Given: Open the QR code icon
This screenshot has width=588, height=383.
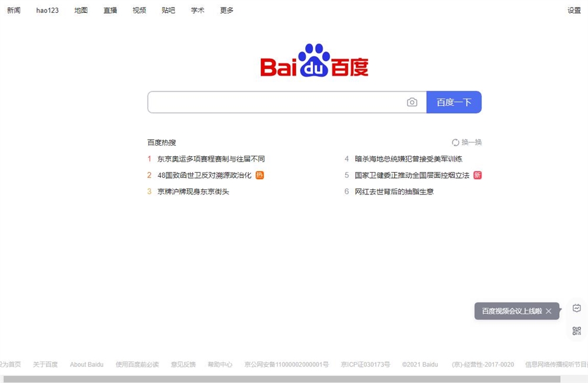Looking at the screenshot, I should click(576, 331).
